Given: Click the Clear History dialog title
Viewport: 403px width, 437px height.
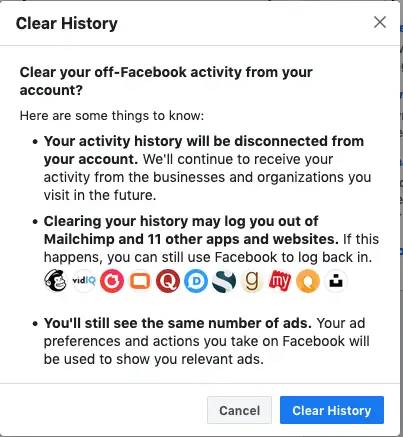Looking at the screenshot, I should [x=67, y=23].
